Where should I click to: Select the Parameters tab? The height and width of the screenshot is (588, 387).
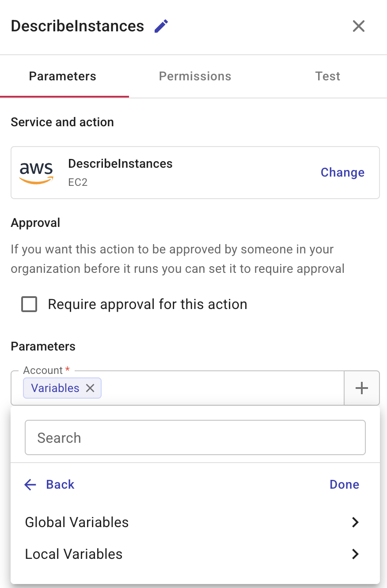coord(62,76)
